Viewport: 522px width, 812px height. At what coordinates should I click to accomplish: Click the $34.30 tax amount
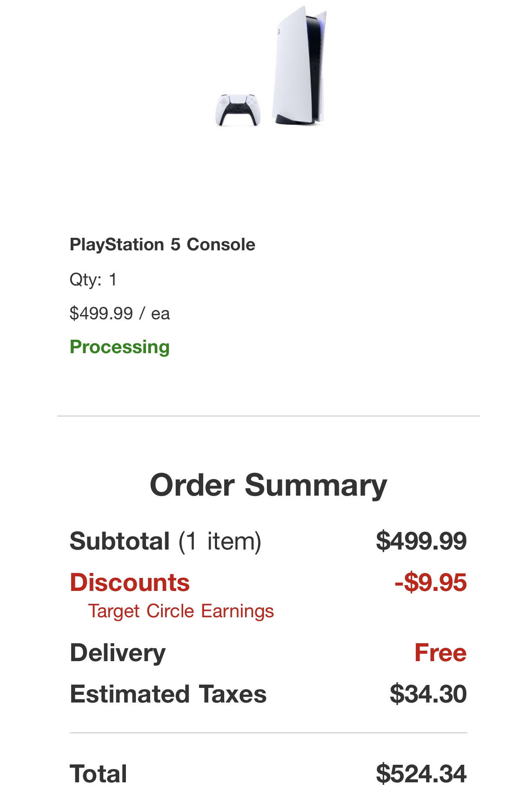point(428,694)
